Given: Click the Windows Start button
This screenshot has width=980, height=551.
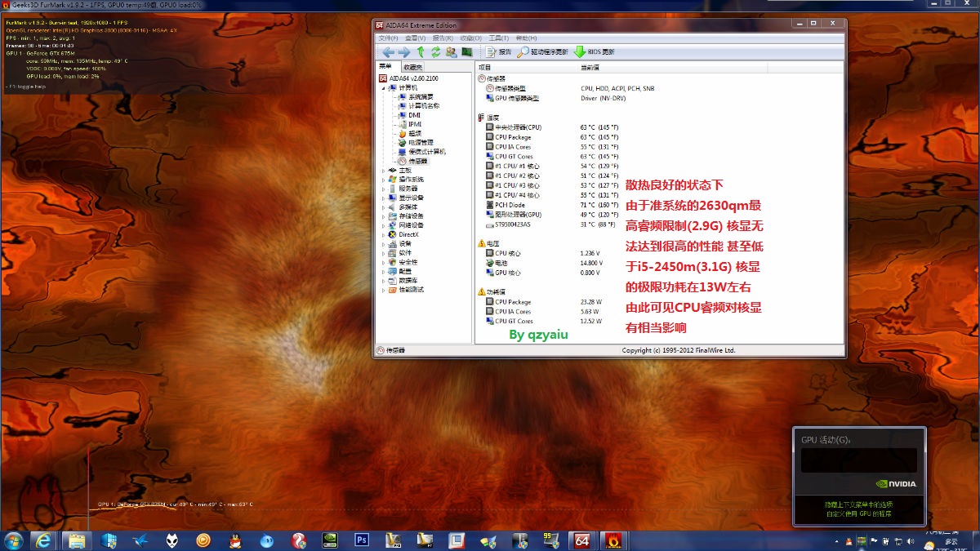Looking at the screenshot, I should point(14,540).
